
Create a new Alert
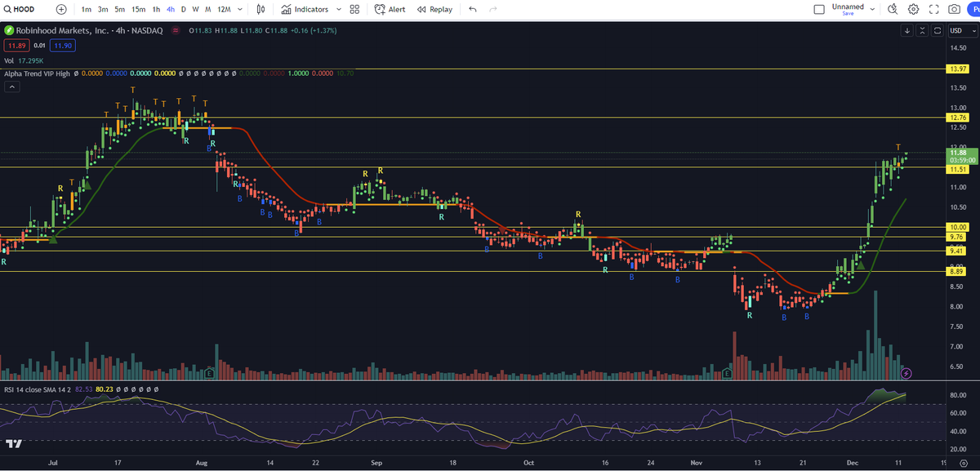[390, 10]
